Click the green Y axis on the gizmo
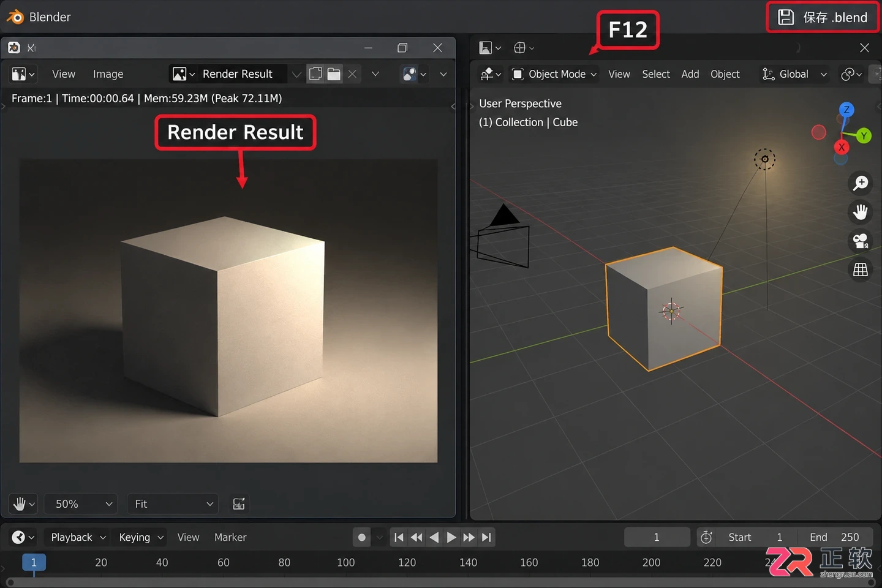The image size is (882, 588). tap(864, 136)
